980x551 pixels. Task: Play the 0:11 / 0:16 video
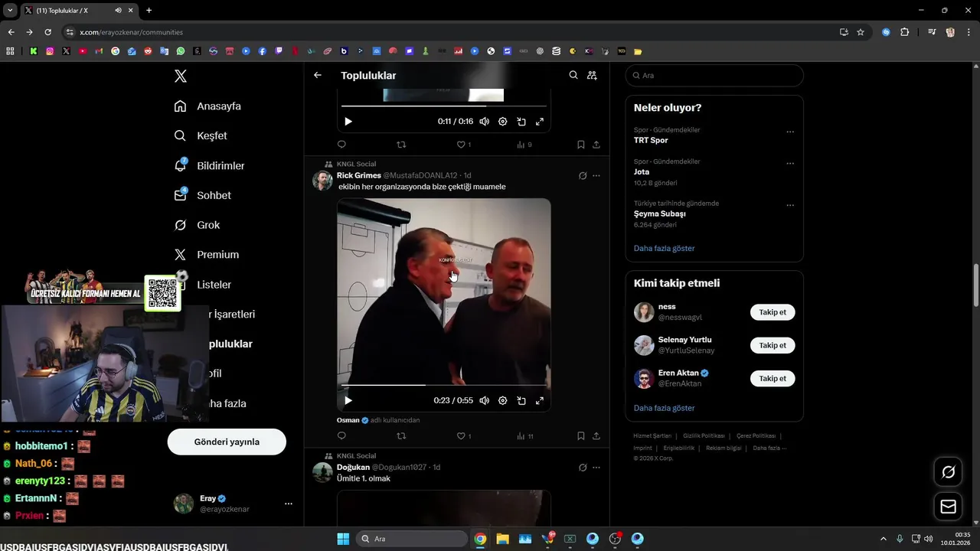pyautogui.click(x=348, y=122)
